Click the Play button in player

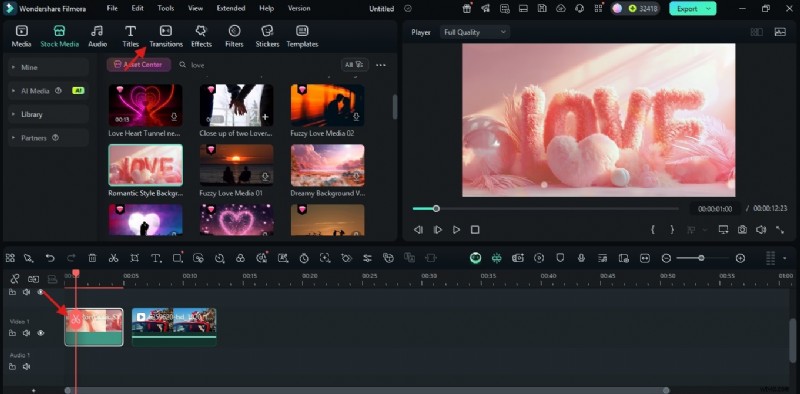[456, 230]
